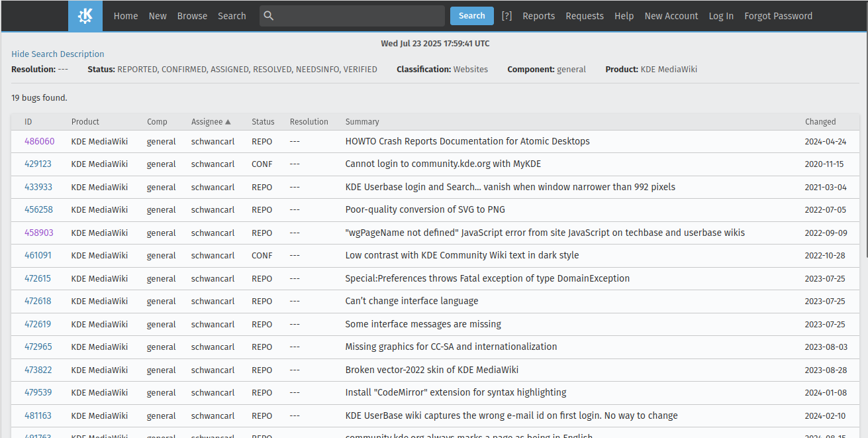Screen dimensions: 868x438
Task: Sort by Summary column header
Action: tap(362, 122)
